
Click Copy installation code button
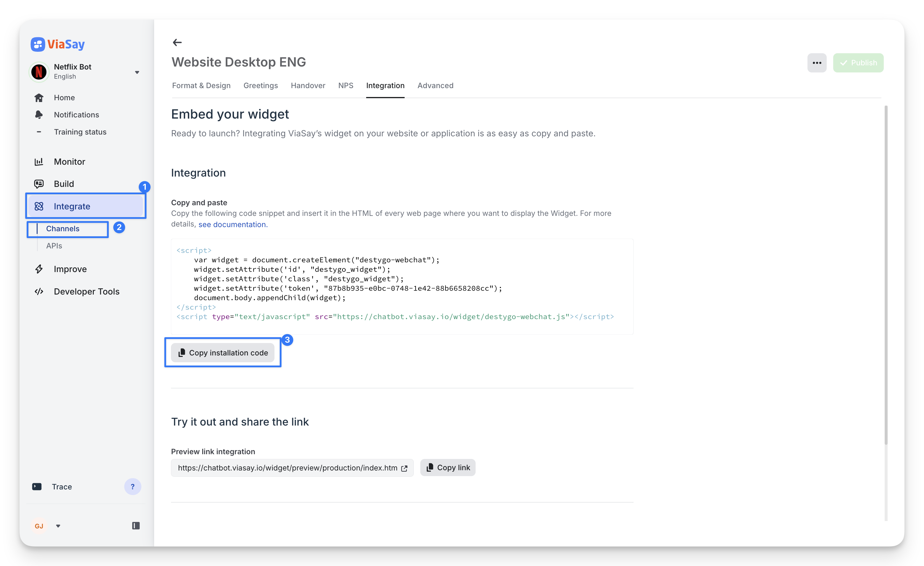223,353
